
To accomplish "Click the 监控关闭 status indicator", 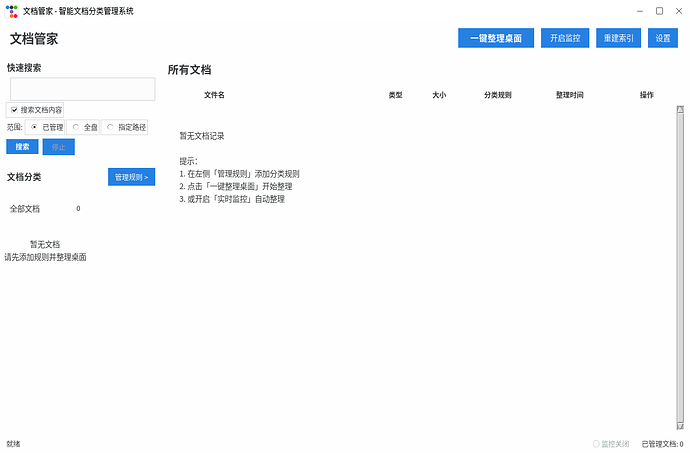I will pos(610,443).
